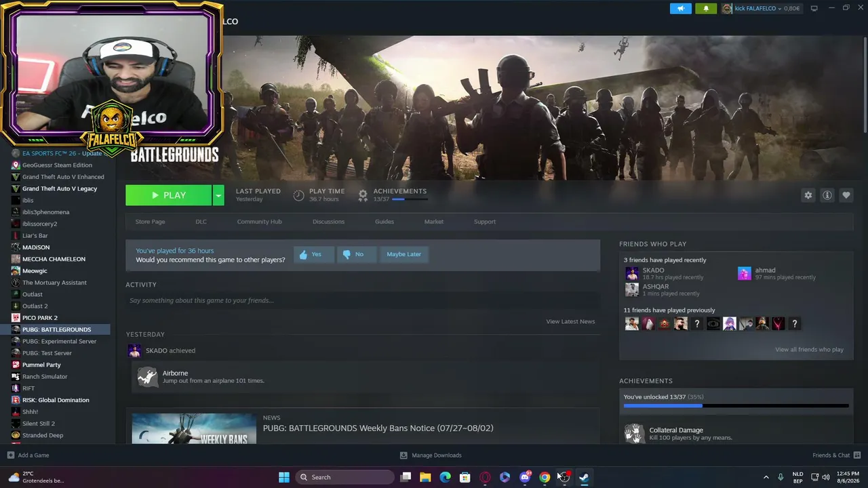This screenshot has height=488, width=868.
Task: Open Windows Start menu
Action: click(x=284, y=477)
